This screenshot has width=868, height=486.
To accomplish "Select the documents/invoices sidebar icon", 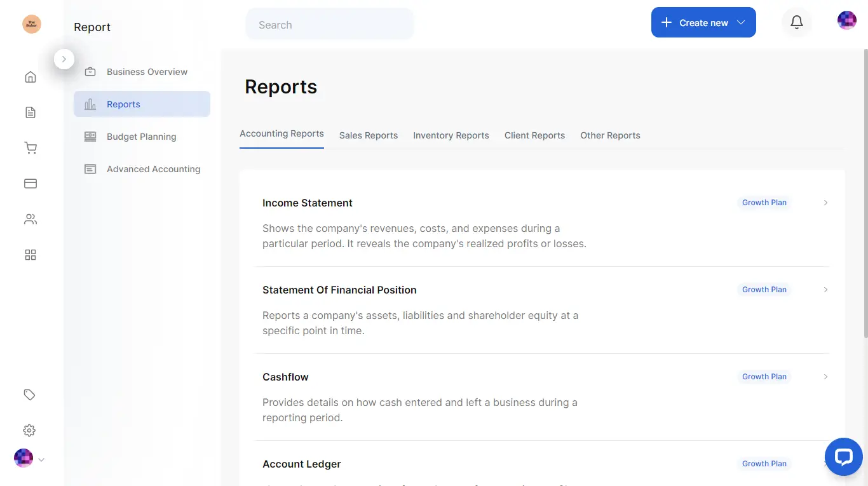I will (x=30, y=112).
